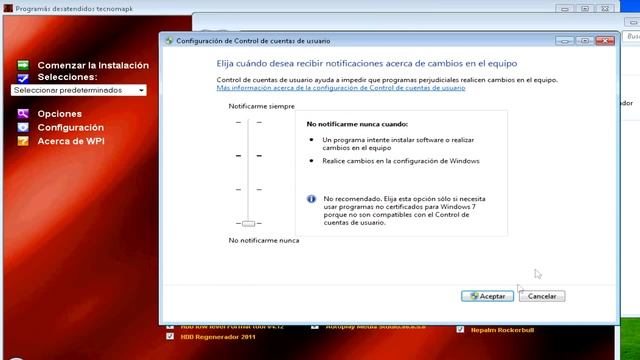The height and width of the screenshot is (360, 640).
Task: Click the No notificarme nunca label under the slider
Action: pos(264,240)
